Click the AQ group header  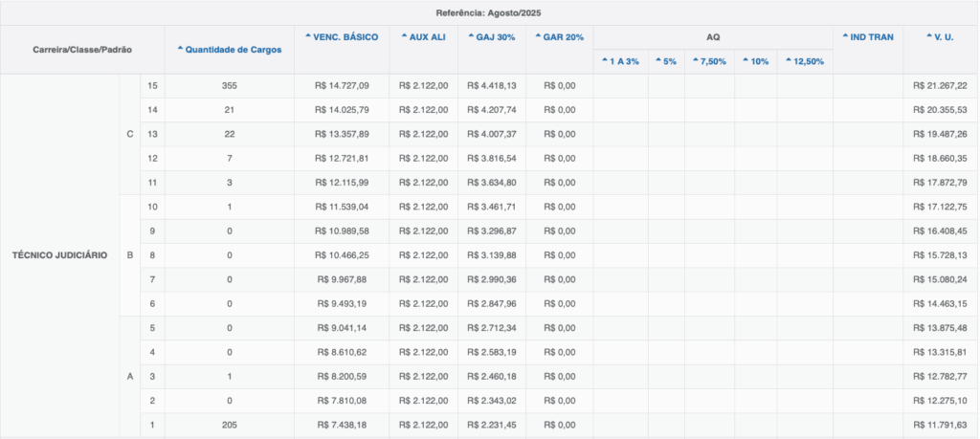(x=713, y=37)
